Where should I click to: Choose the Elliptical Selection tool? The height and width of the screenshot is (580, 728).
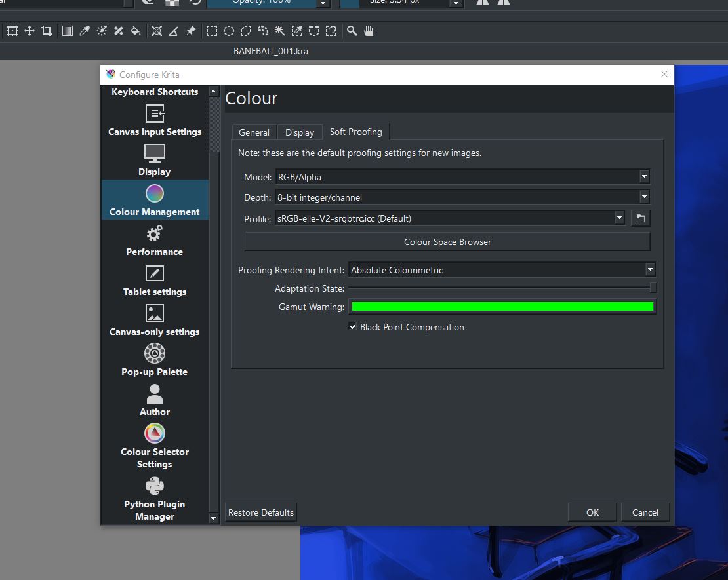[x=229, y=31]
